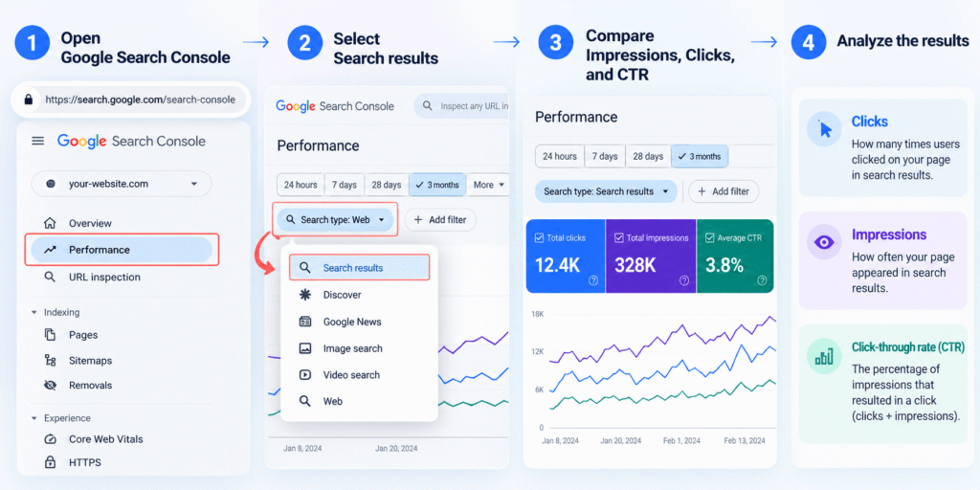Screen dimensions: 980x490
Task: Toggle the Average CTR checkbox
Action: pos(709,238)
